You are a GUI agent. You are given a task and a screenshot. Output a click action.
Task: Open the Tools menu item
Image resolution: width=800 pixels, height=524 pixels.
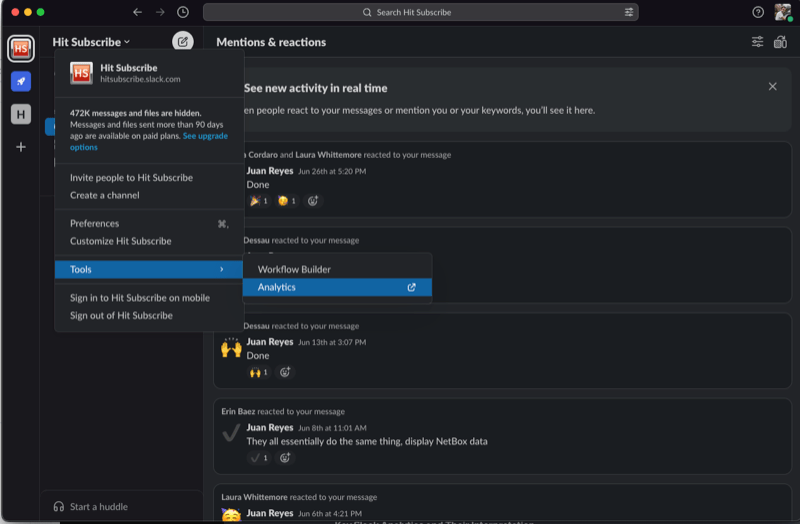(149, 269)
